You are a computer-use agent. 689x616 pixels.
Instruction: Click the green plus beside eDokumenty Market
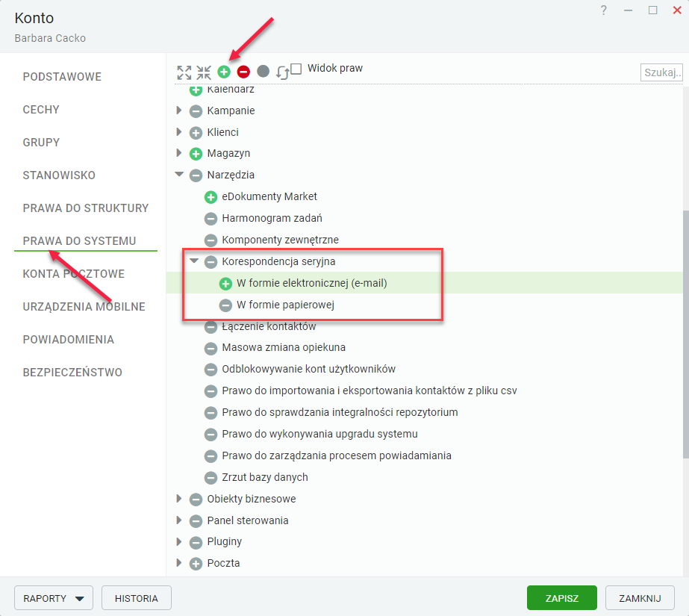pyautogui.click(x=211, y=197)
